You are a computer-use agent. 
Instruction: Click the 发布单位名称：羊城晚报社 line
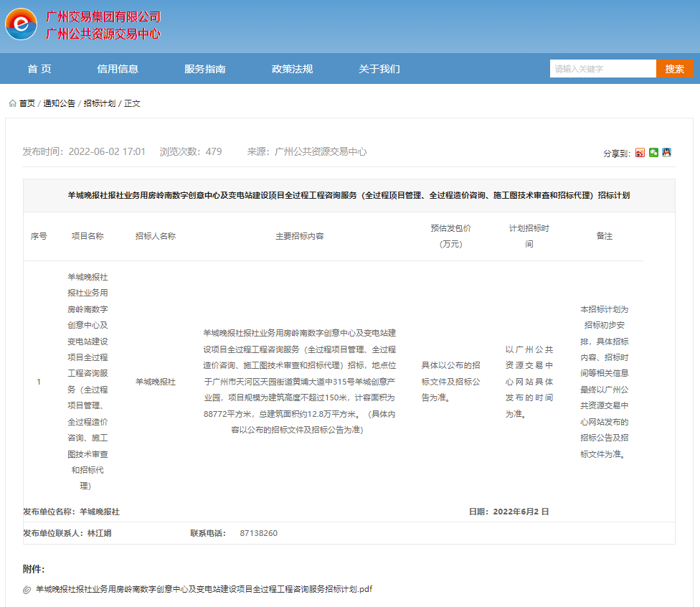(72, 512)
